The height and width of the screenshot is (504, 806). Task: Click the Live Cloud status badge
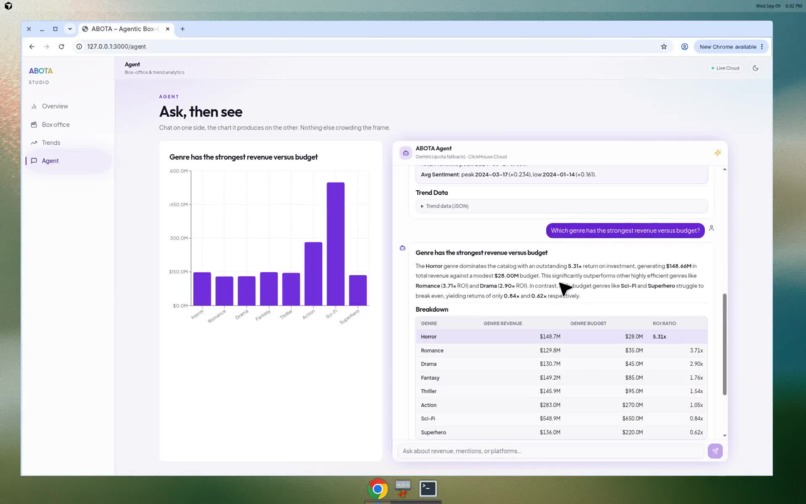coord(725,68)
